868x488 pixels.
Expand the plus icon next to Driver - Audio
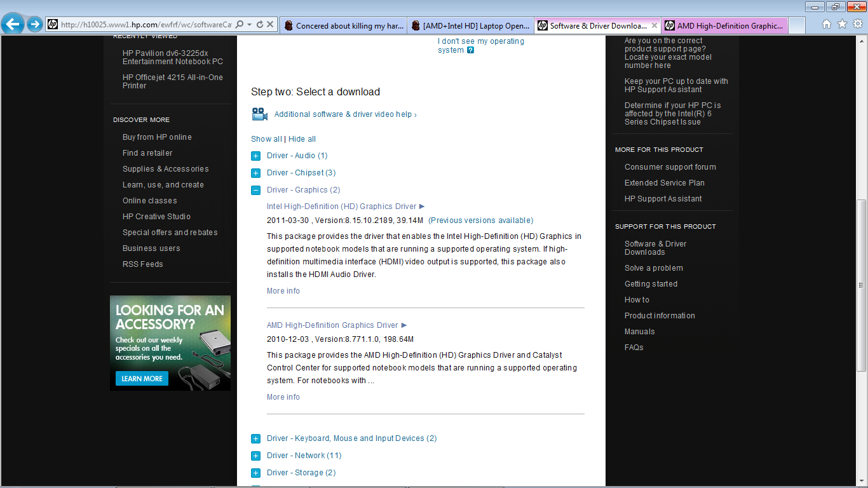click(x=255, y=156)
